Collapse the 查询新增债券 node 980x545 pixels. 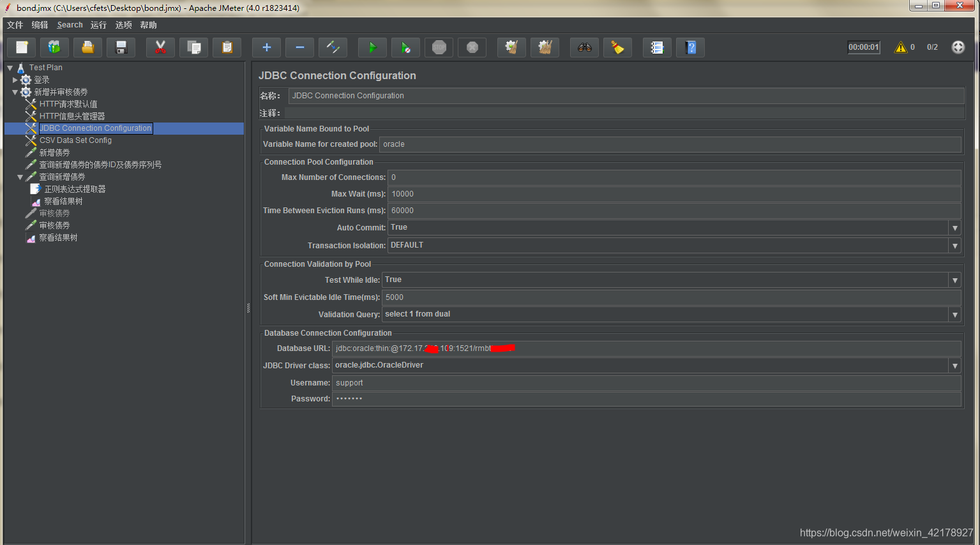(x=20, y=177)
